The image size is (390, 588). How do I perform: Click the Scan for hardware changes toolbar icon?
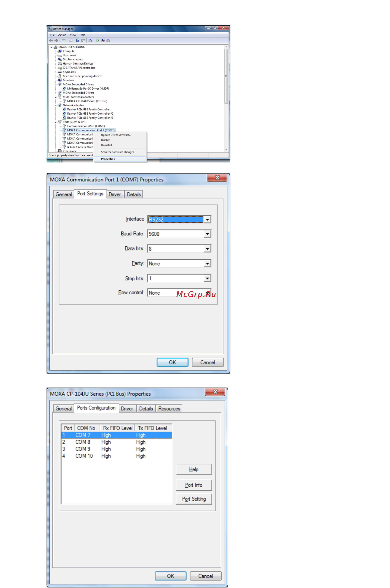click(90, 41)
